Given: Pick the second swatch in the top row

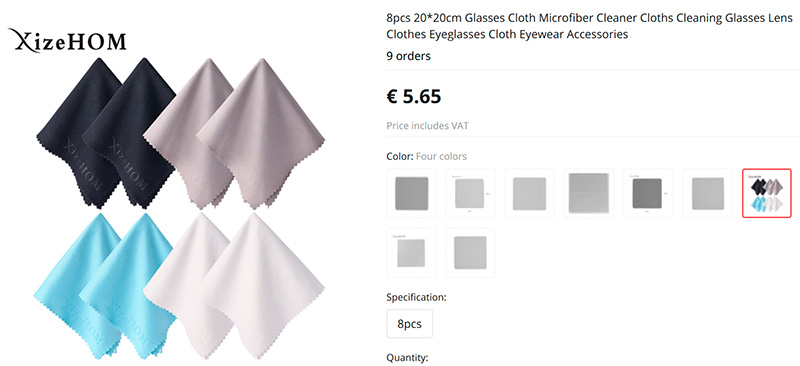Looking at the screenshot, I should click(x=470, y=193).
